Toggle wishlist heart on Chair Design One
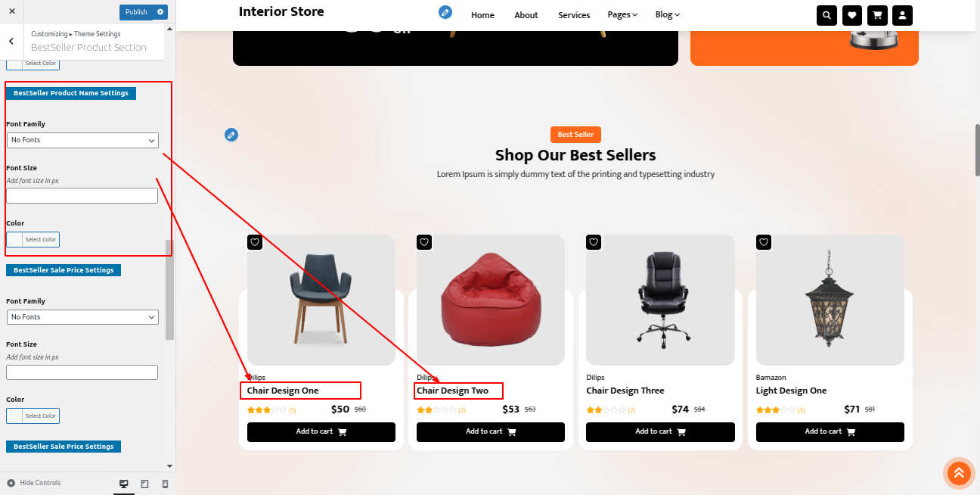 point(255,242)
